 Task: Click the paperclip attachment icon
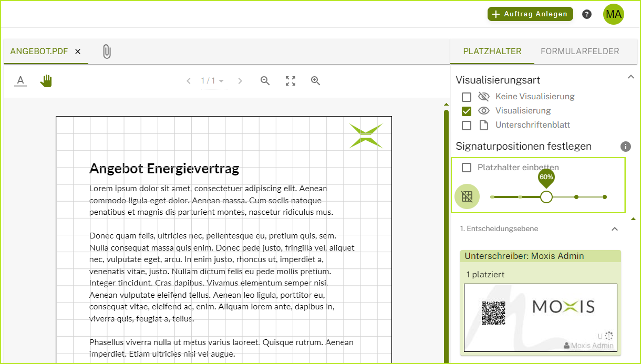click(107, 51)
